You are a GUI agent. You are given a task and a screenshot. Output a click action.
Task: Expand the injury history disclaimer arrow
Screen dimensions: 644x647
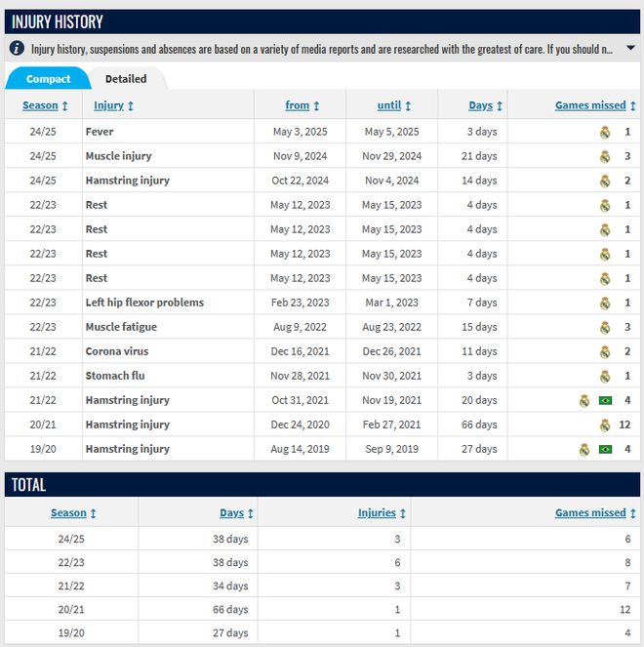click(630, 48)
